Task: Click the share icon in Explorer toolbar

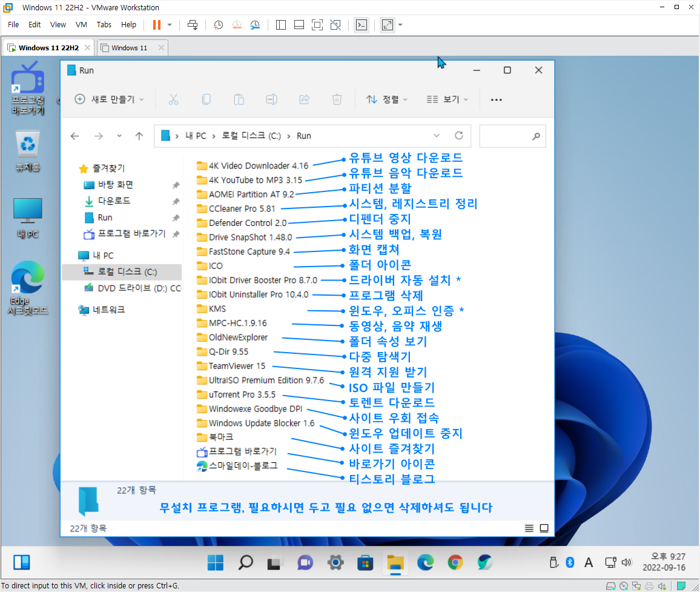Action: pyautogui.click(x=304, y=99)
